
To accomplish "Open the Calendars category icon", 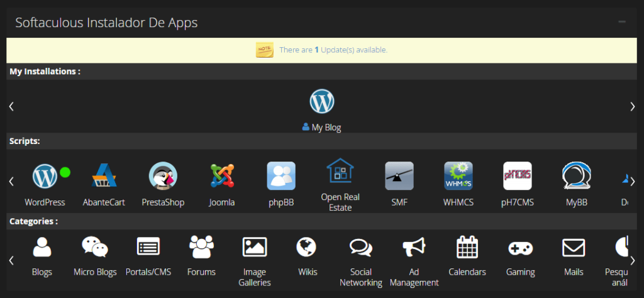I will pos(467,247).
